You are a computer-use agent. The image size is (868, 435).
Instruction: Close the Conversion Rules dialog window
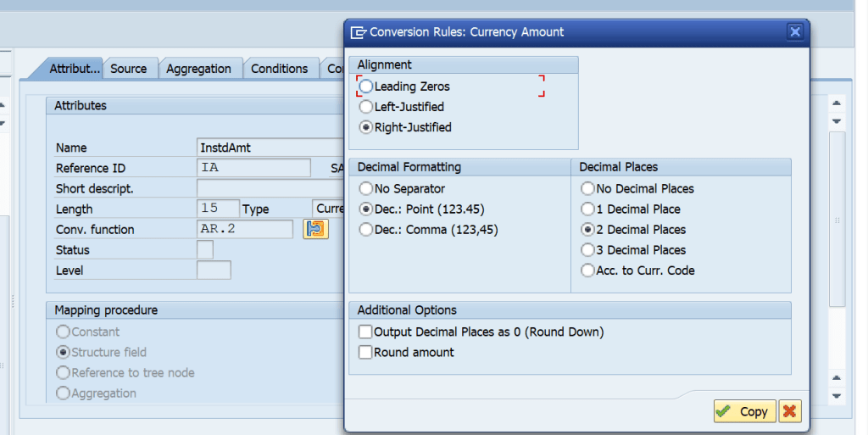click(795, 31)
